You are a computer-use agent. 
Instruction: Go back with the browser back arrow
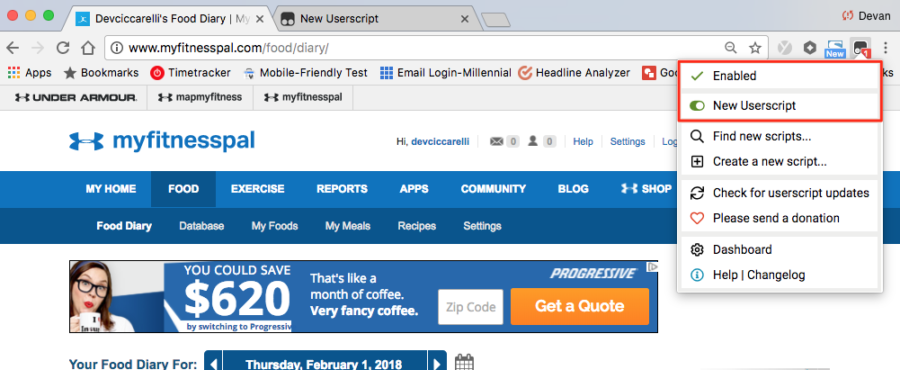[x=13, y=48]
